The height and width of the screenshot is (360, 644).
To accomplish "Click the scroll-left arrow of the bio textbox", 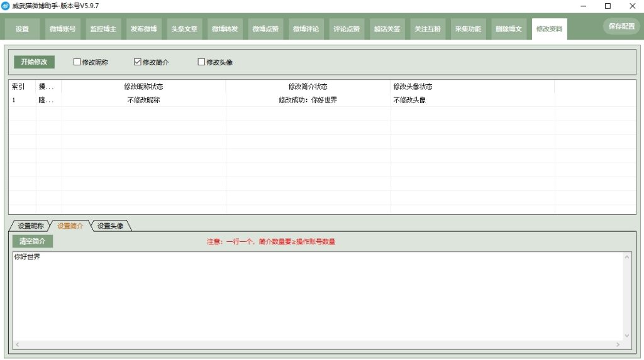I will (x=16, y=345).
